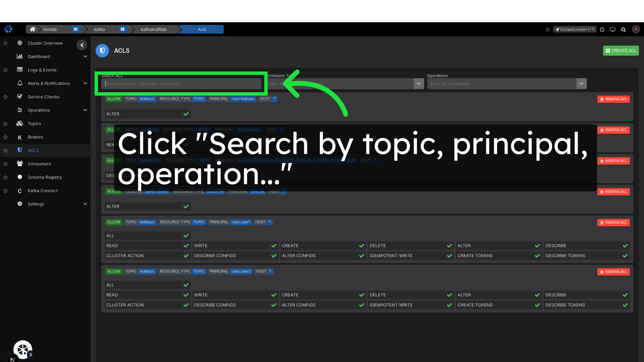Screen dimensions: 644x362
Task: Select the Schema Registry gear icon
Action: click(20, 177)
